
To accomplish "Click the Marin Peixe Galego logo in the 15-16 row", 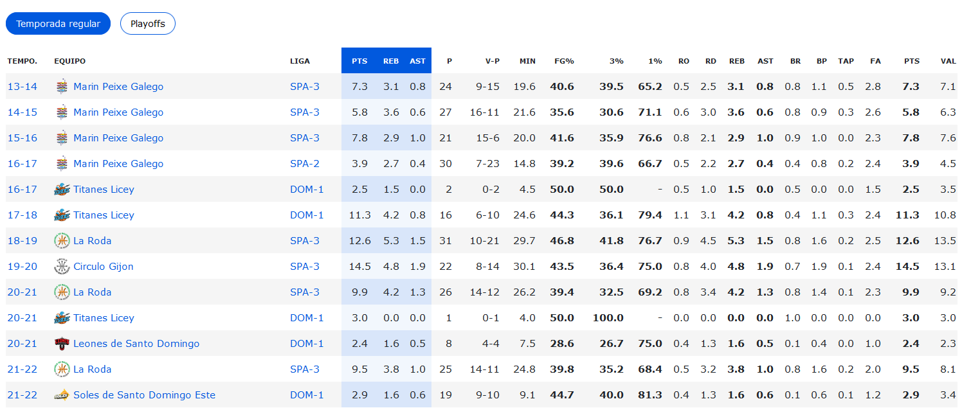I will [x=62, y=138].
